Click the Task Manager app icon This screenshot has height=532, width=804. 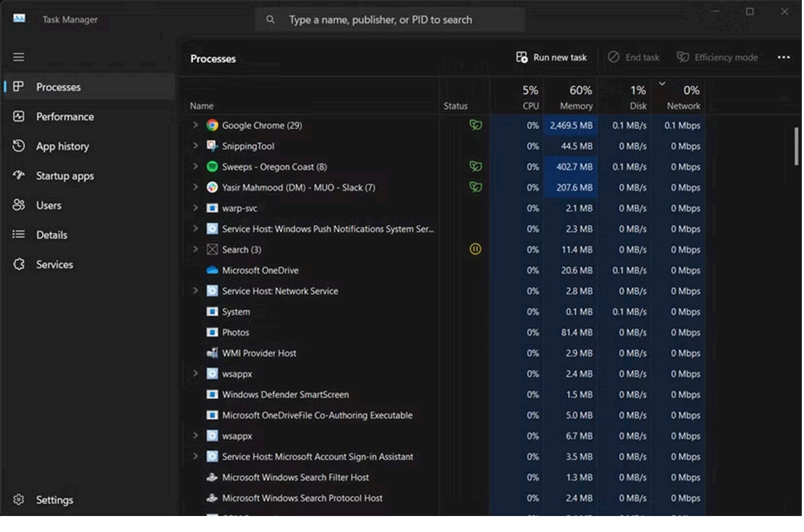19,18
